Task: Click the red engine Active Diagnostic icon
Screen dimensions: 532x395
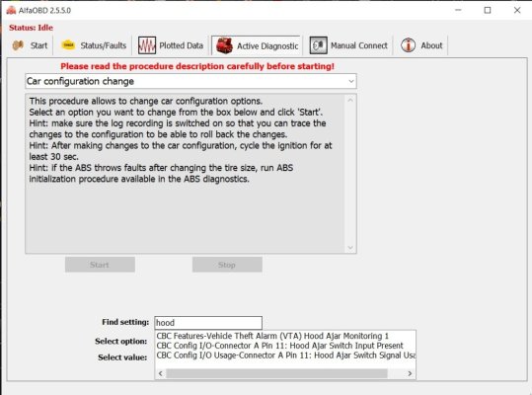Action: [224, 45]
